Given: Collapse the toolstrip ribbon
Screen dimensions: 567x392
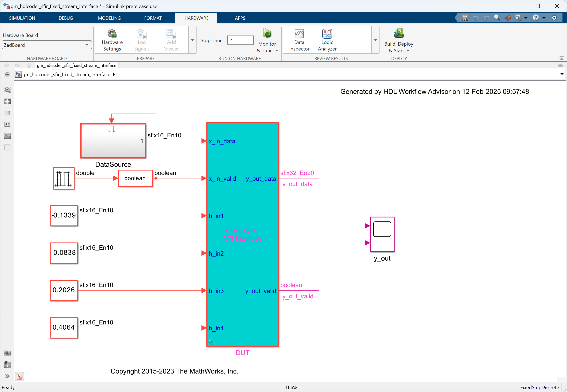Looking at the screenshot, I should [561, 58].
